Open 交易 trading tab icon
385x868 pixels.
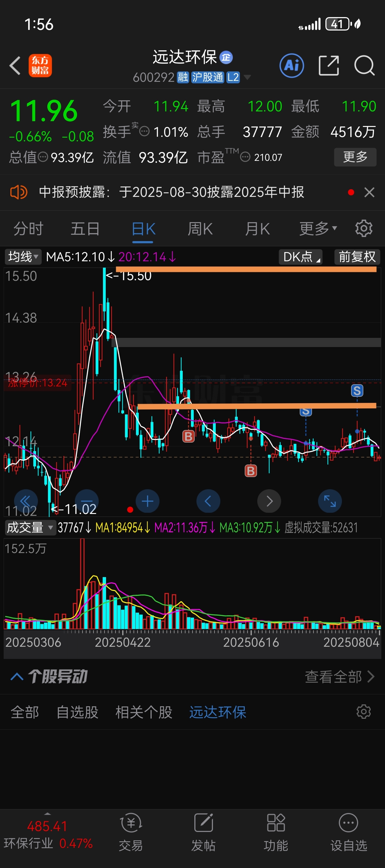click(x=131, y=823)
